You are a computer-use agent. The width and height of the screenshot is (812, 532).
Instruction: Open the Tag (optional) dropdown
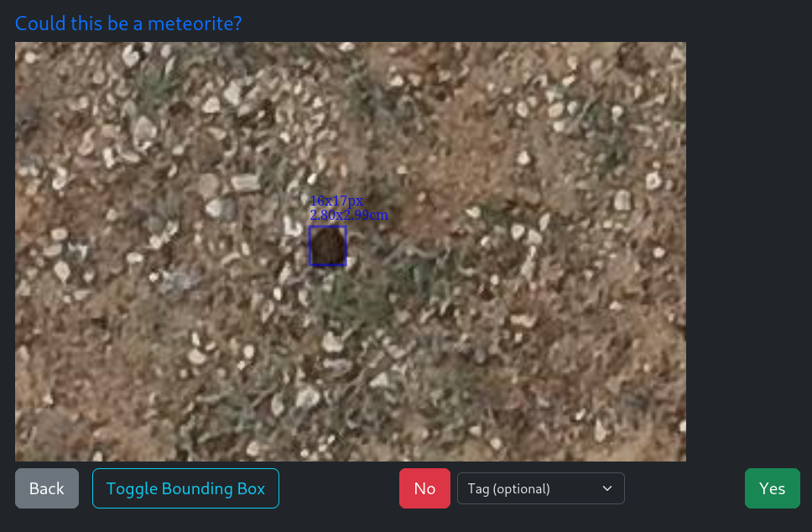[x=541, y=488]
